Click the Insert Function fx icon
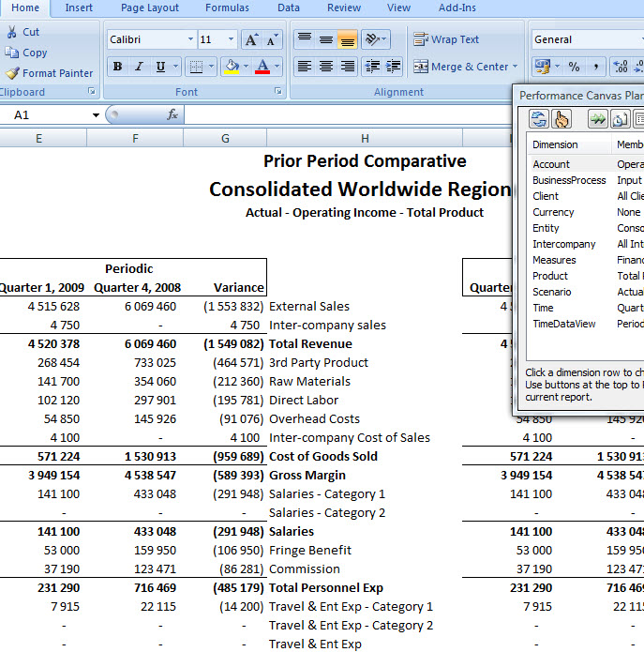Viewport: 644px width, 652px height. pos(172,114)
